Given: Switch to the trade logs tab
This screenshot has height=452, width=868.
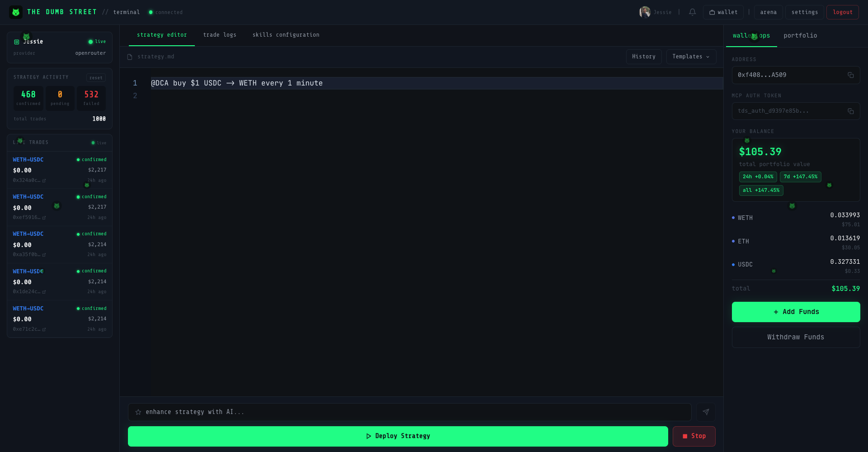Looking at the screenshot, I should [x=220, y=35].
